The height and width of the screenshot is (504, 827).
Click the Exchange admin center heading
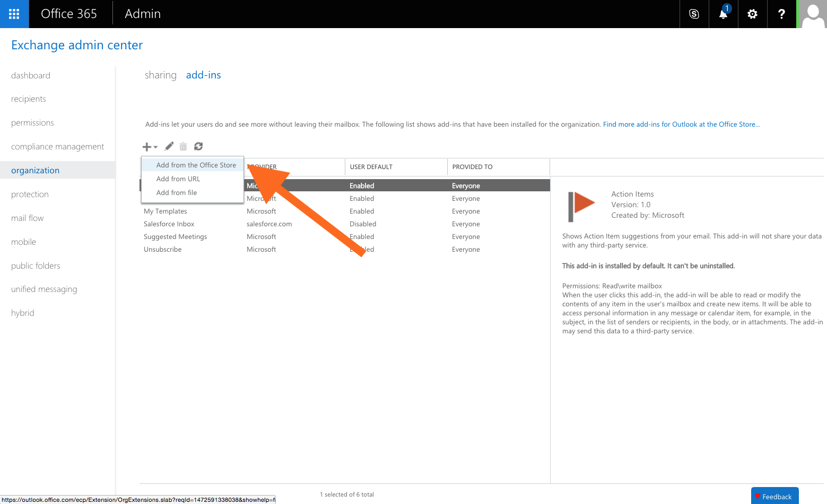[x=77, y=45]
